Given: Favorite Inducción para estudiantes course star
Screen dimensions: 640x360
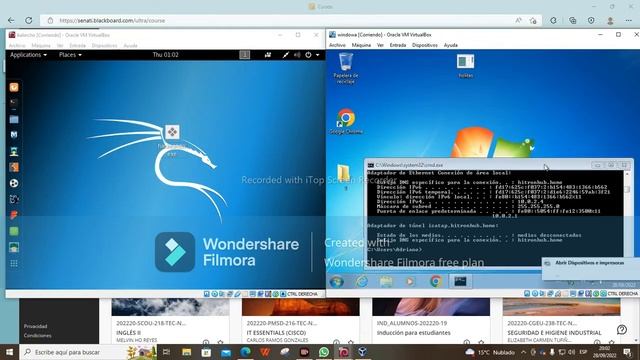Looking at the screenshot, I should (481, 342).
